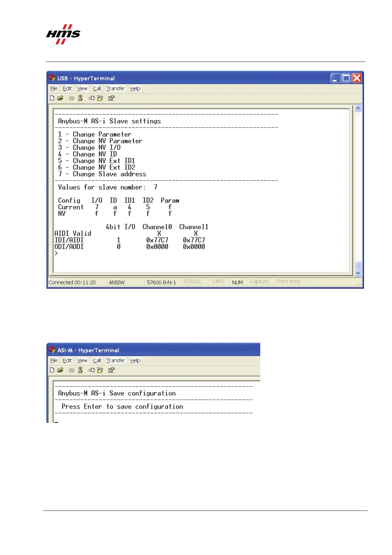
Task: Open Edit menu in USB HyperTerminal
Action: pos(67,88)
